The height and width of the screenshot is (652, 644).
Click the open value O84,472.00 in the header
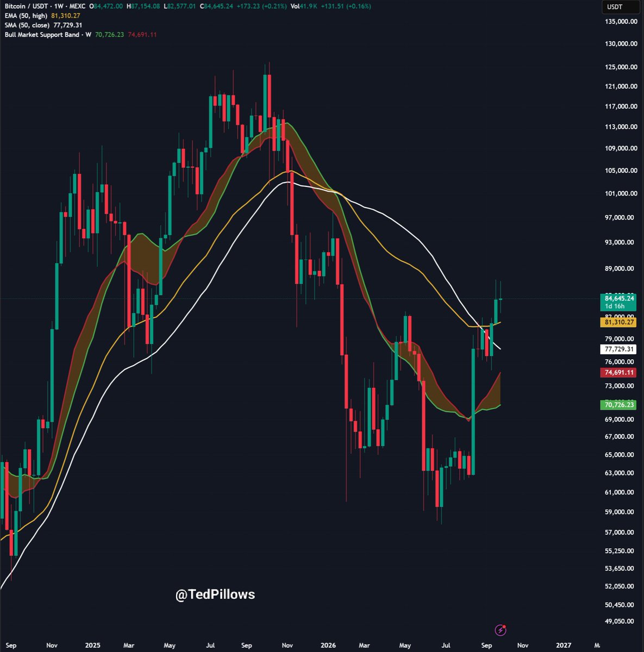coord(106,6)
